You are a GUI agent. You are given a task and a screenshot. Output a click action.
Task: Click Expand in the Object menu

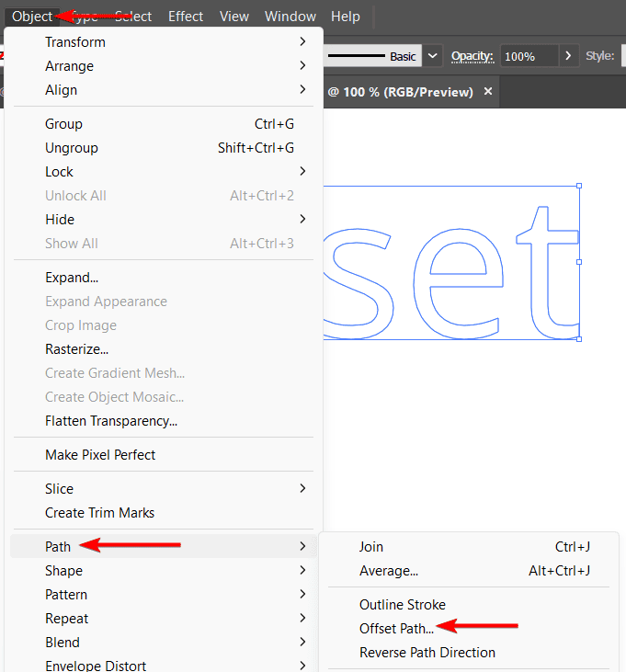pyautogui.click(x=72, y=278)
